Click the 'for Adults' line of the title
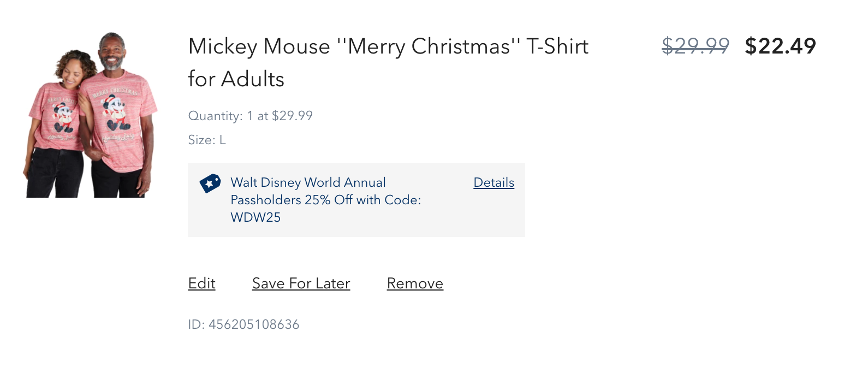 click(x=236, y=79)
